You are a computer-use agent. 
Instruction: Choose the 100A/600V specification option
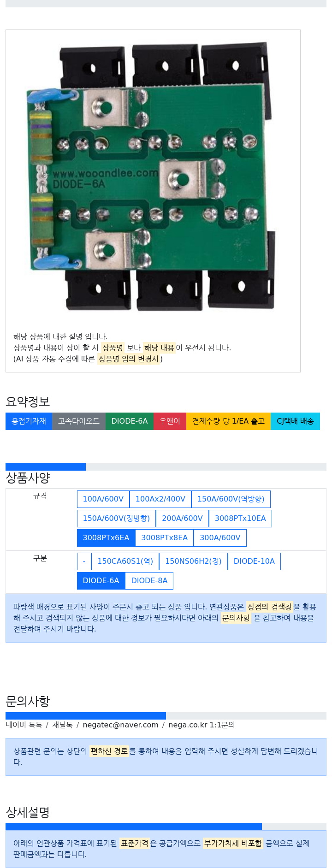click(x=103, y=499)
